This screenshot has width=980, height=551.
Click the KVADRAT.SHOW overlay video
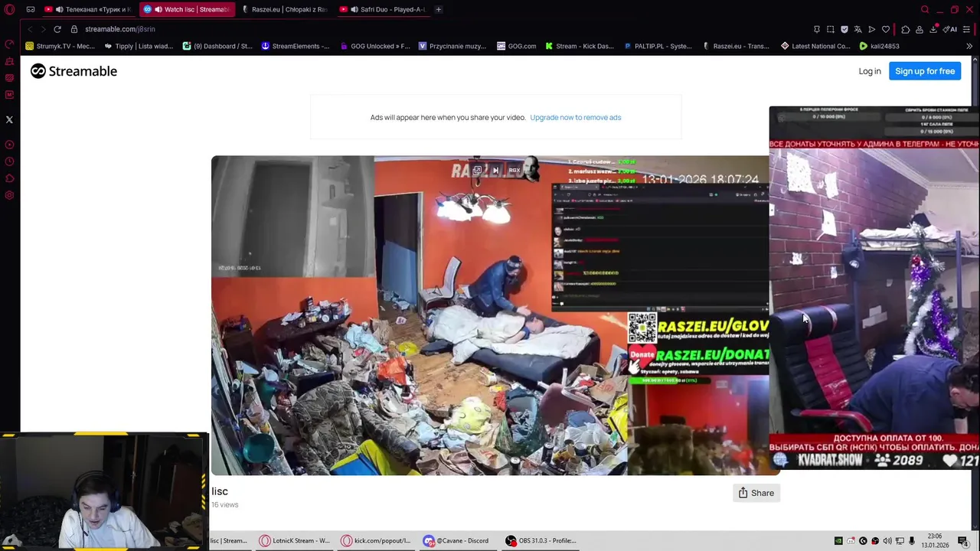(874, 288)
